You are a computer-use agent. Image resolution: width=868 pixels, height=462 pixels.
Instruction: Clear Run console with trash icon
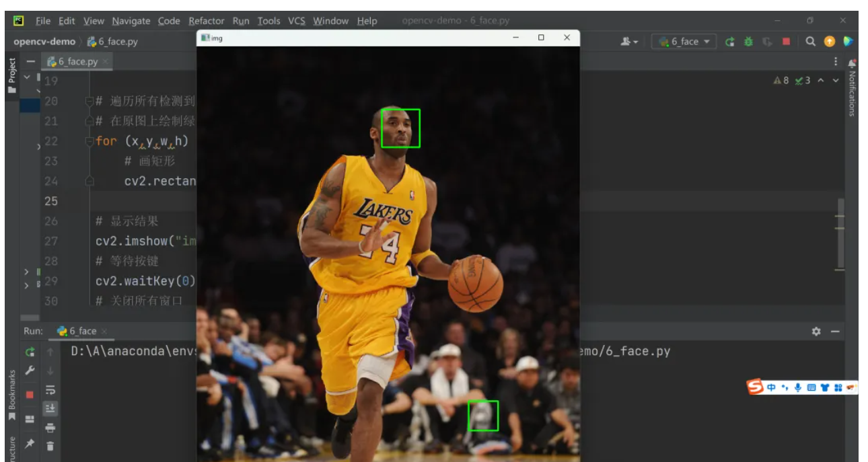[x=50, y=445]
